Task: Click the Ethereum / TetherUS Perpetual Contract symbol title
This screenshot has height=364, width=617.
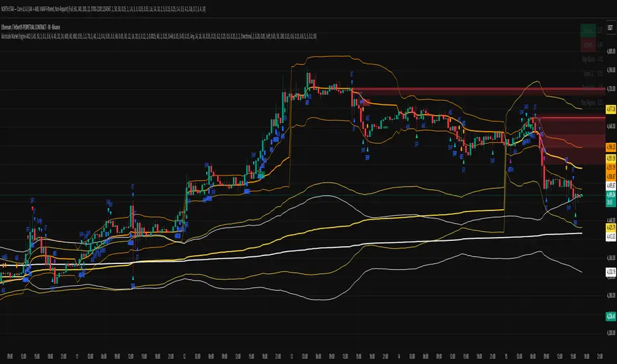Action: (x=30, y=27)
